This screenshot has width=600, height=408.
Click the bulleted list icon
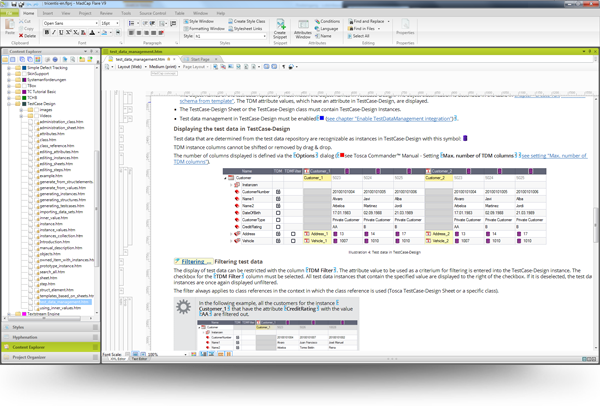[131, 23]
